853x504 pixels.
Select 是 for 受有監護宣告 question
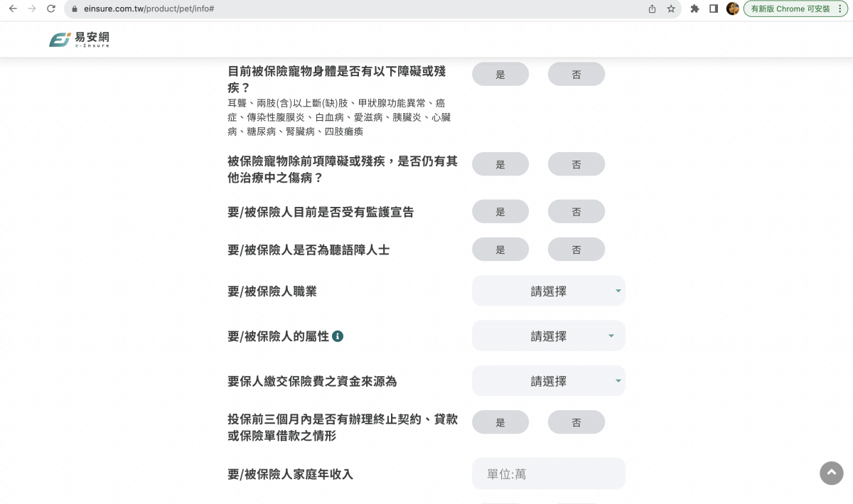point(500,211)
